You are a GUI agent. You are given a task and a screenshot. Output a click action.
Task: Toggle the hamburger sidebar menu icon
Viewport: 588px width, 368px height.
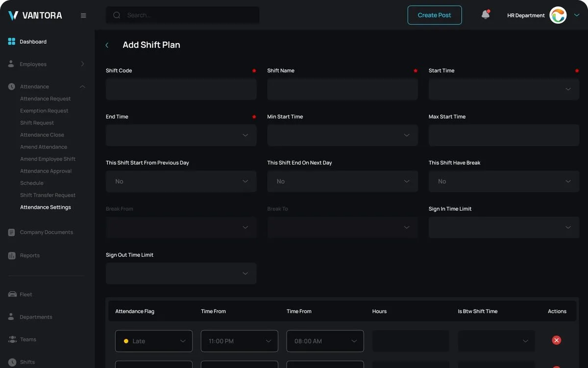click(83, 15)
